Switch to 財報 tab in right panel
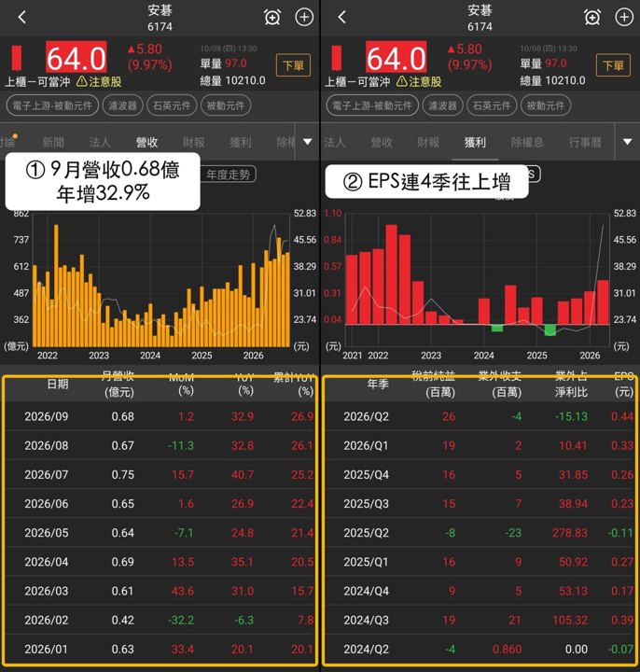 coord(428,142)
